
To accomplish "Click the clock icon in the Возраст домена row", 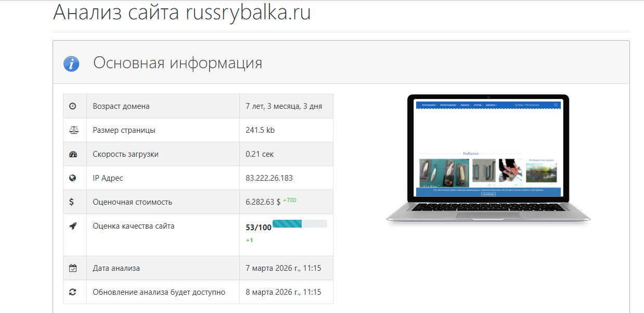I will pos(73,106).
